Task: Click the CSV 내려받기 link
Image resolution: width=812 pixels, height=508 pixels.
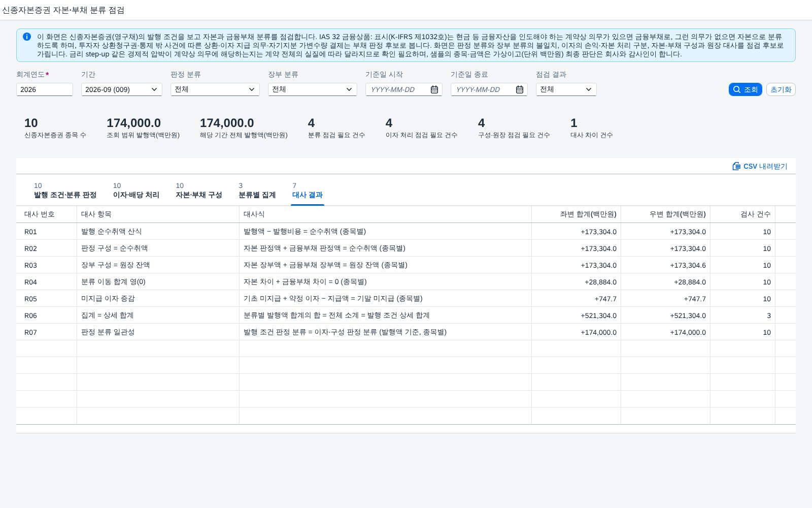Action: coord(760,166)
